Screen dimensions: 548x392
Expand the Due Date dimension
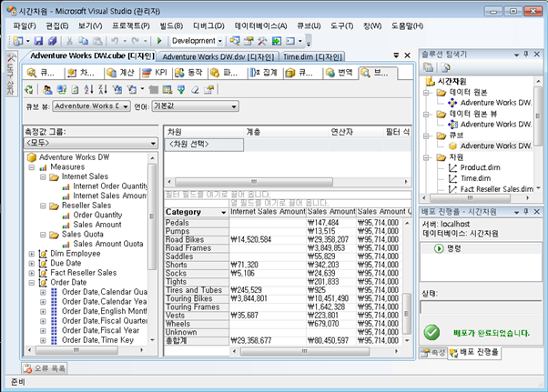(x=32, y=264)
